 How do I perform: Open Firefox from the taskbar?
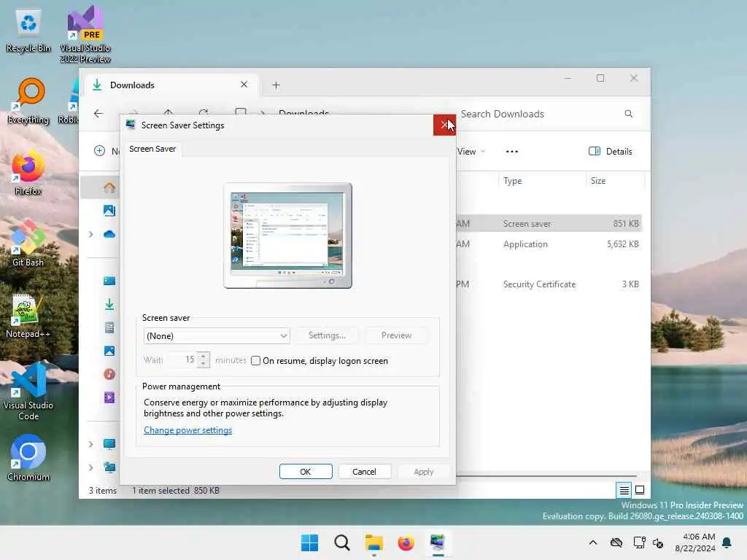click(406, 542)
